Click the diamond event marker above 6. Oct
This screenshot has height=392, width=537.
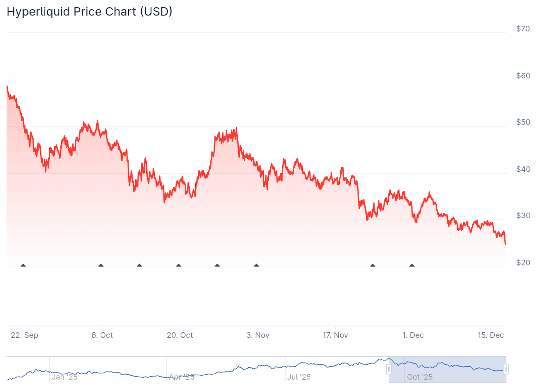click(101, 265)
